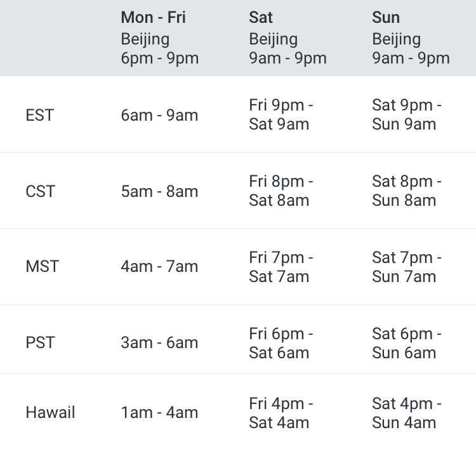This screenshot has width=476, height=451.
Task: Select the EST 6am - 9am cell
Action: pos(159,115)
